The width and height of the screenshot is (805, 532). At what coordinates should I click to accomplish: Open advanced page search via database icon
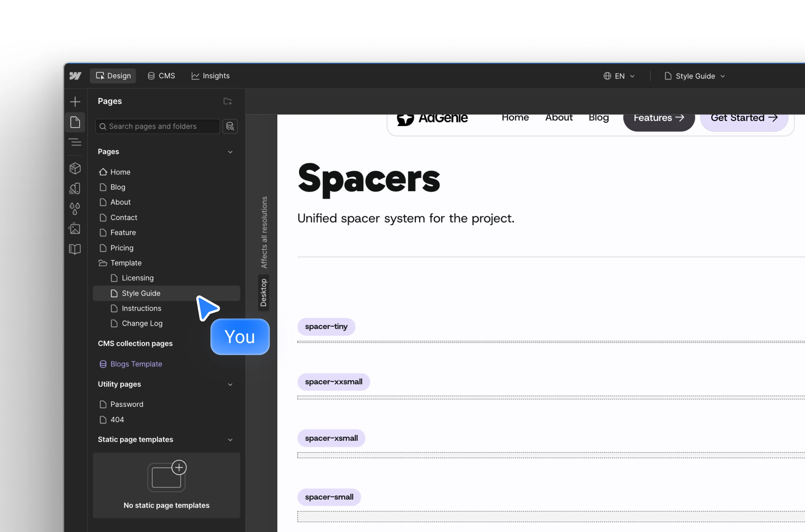tap(230, 126)
